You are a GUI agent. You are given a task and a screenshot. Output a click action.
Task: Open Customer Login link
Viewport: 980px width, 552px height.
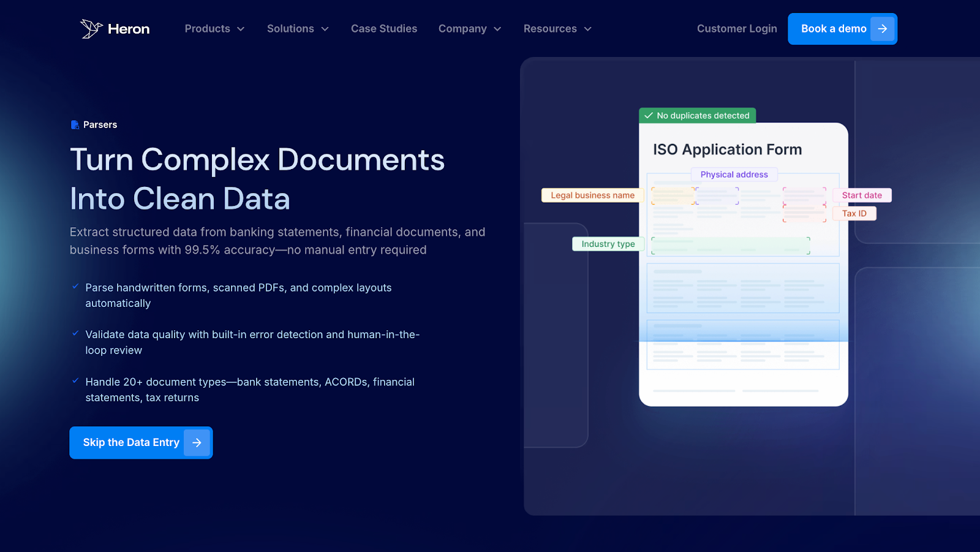(x=737, y=29)
